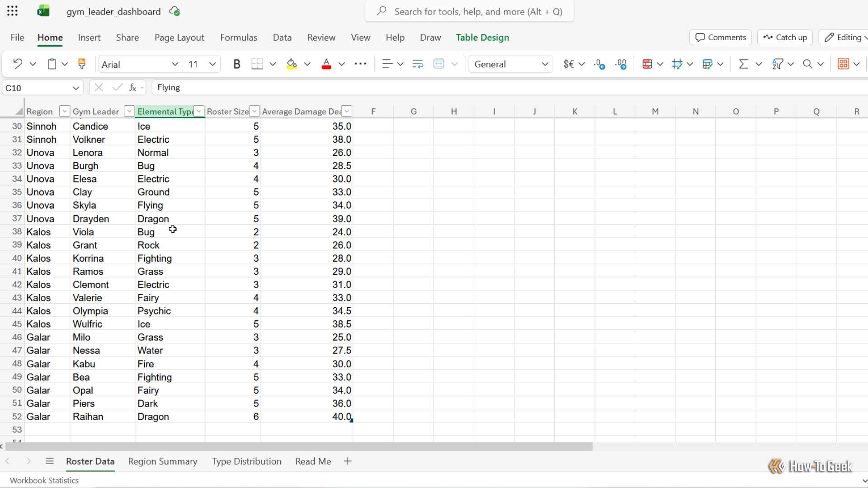This screenshot has width=868, height=488.
Task: Add a new sheet with plus
Action: pyautogui.click(x=348, y=461)
